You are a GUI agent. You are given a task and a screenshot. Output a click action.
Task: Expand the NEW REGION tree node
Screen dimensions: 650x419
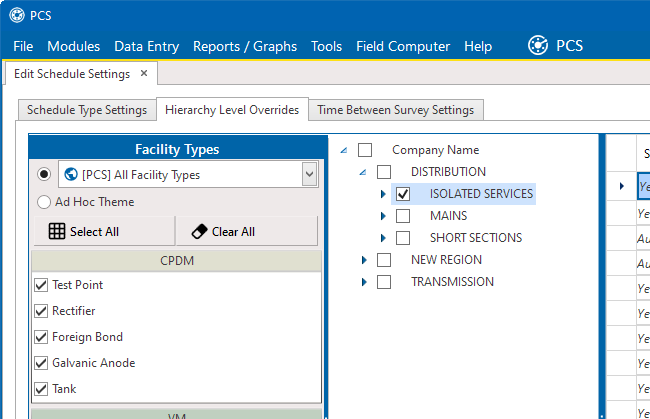[364, 260]
